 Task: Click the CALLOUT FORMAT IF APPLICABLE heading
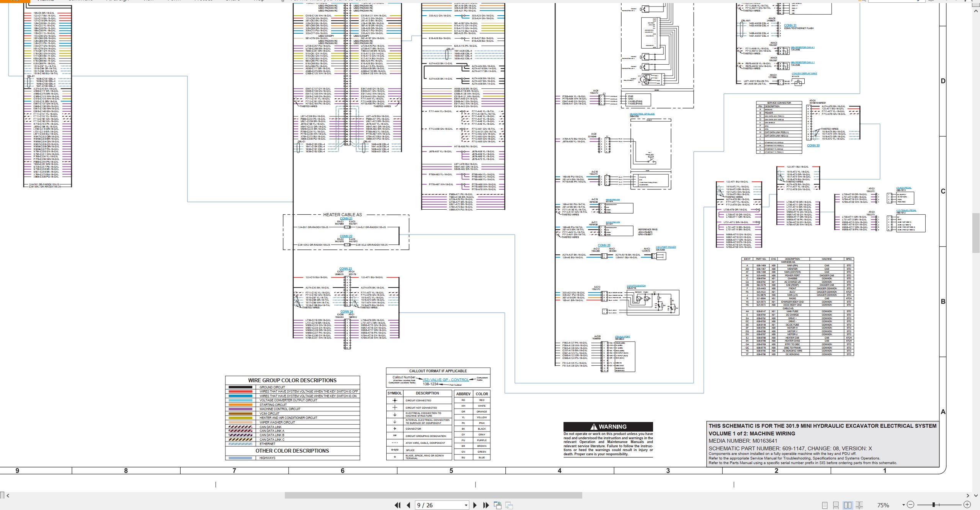coord(438,371)
